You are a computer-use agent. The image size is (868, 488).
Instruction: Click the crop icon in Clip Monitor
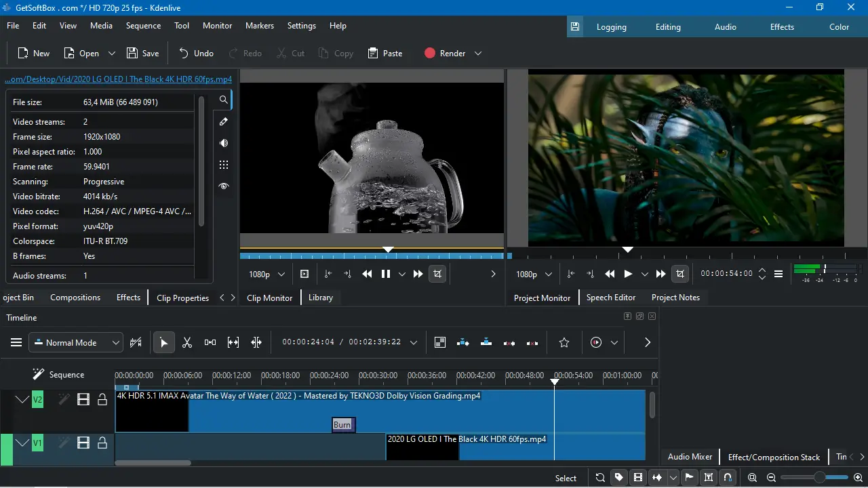tap(437, 274)
